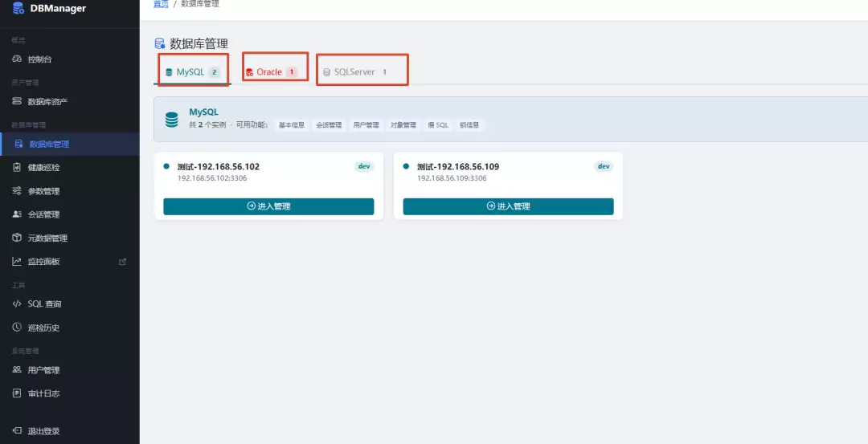Click status dot of 测试-192.168.56.109

pos(407,166)
